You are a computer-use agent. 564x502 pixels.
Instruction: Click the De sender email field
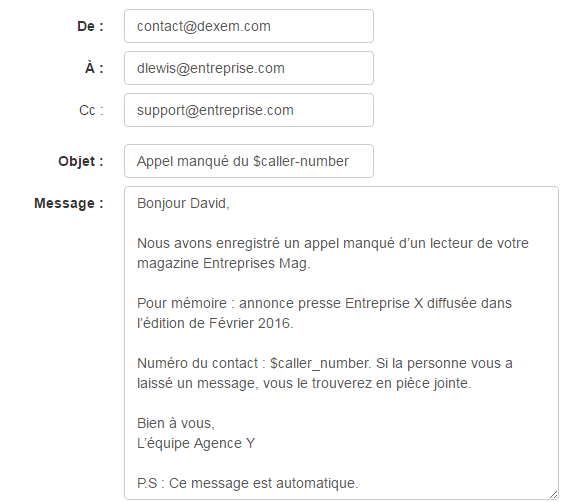(x=249, y=26)
